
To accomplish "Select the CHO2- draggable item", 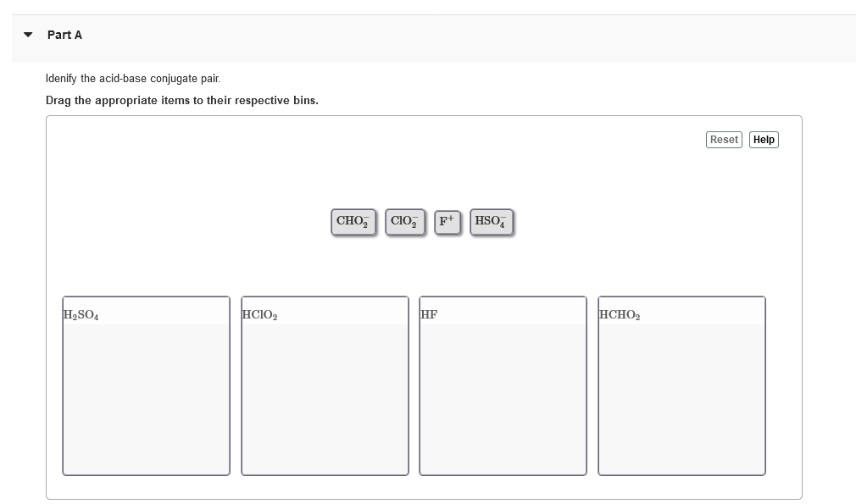I will click(x=353, y=220).
